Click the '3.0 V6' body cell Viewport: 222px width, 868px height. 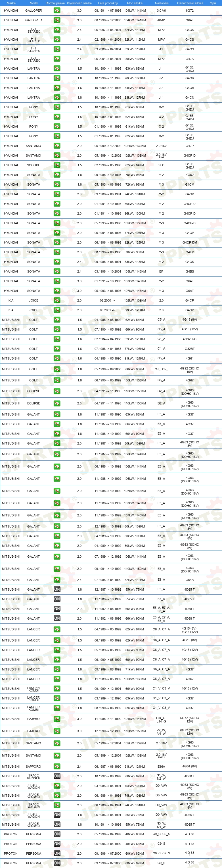[x=161, y=11]
